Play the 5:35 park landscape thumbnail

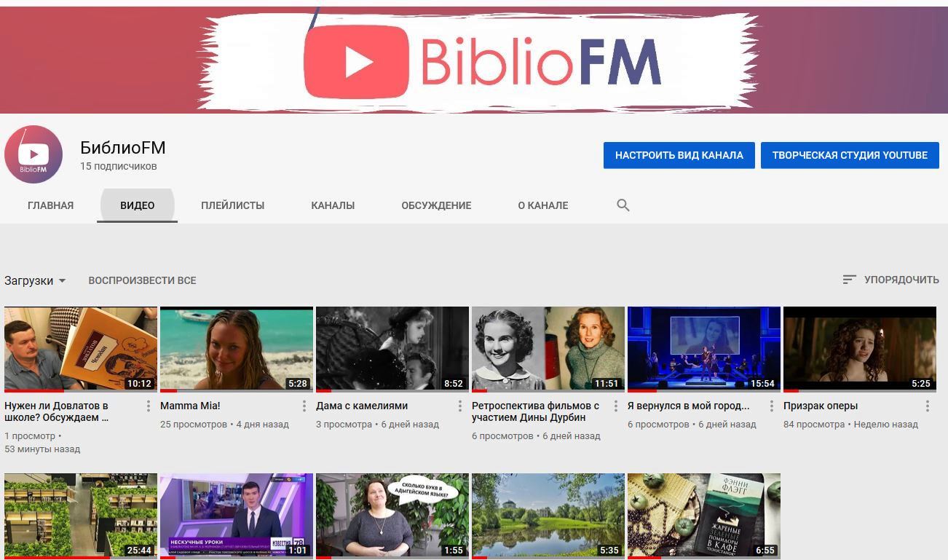coord(548,516)
